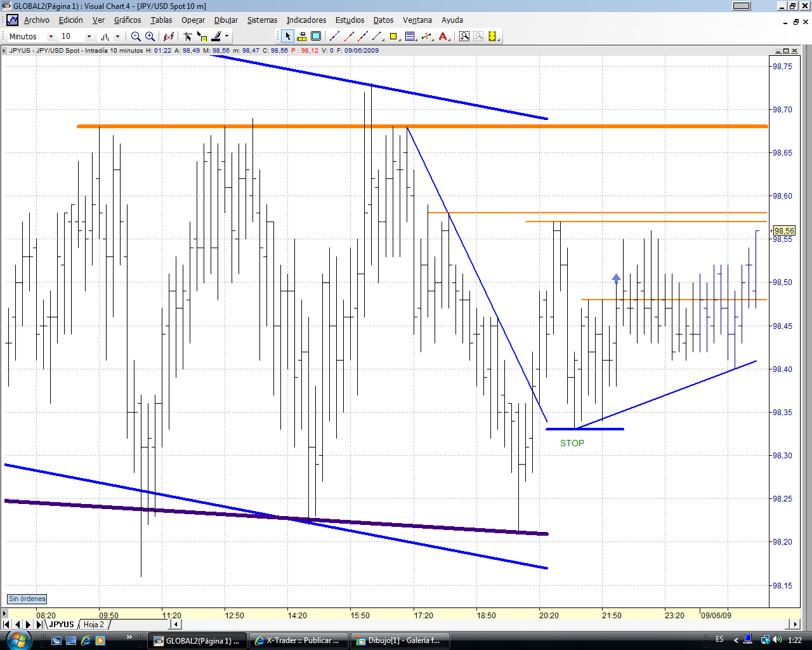Launch Internet Explorer from quick launch
The image size is (812, 650).
[86, 640]
